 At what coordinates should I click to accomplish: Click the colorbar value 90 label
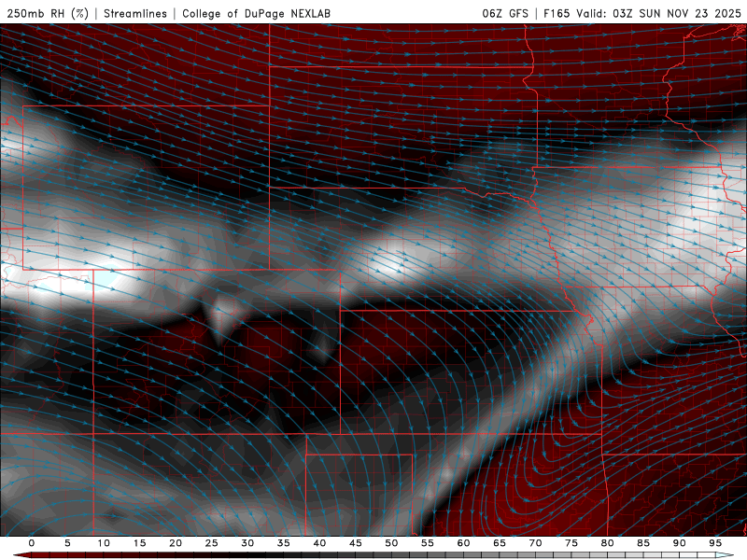(679, 543)
